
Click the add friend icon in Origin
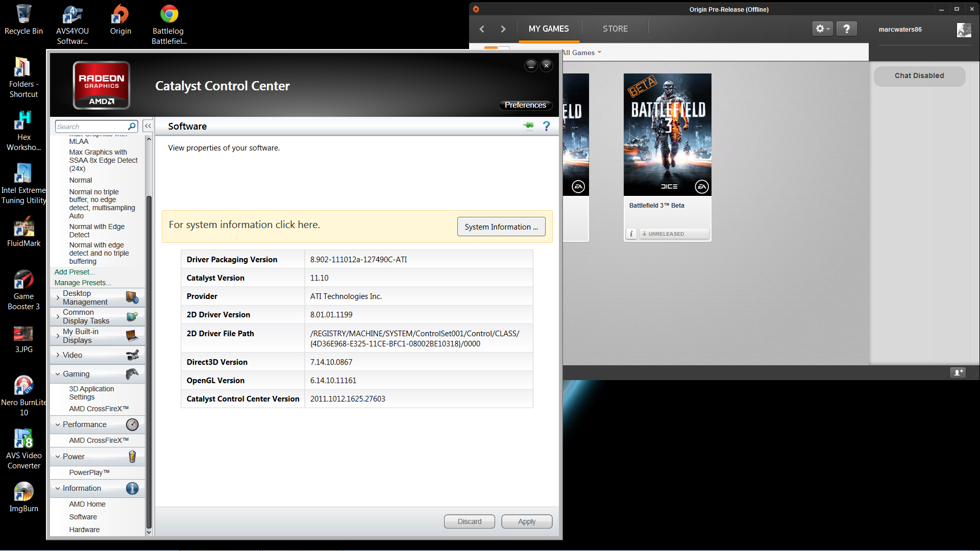pos(958,372)
